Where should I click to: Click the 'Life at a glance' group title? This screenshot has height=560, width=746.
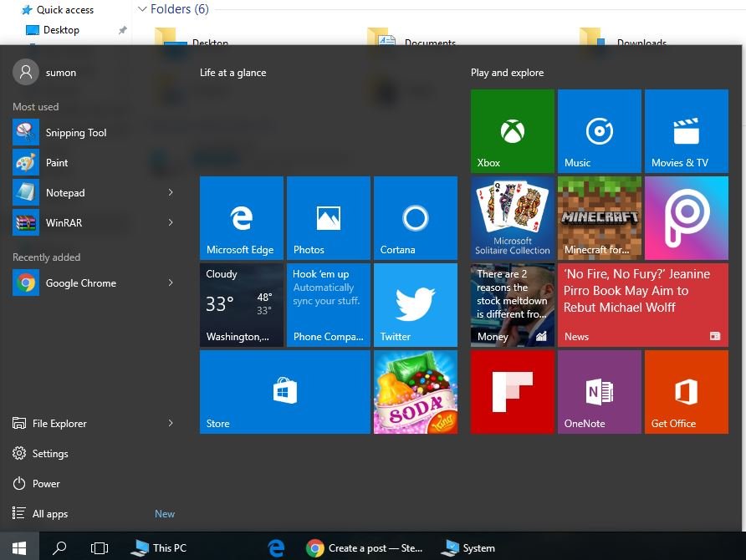click(232, 72)
